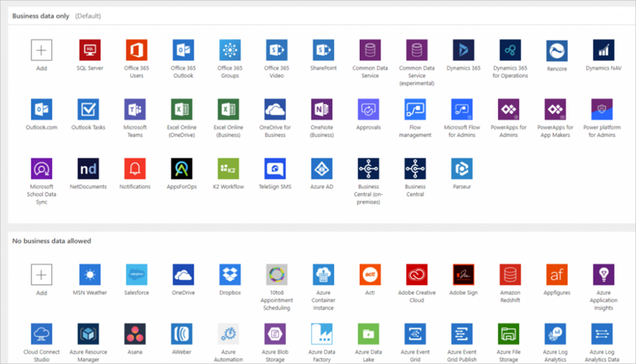
Task: Select the Flow management connector
Action: (415, 109)
